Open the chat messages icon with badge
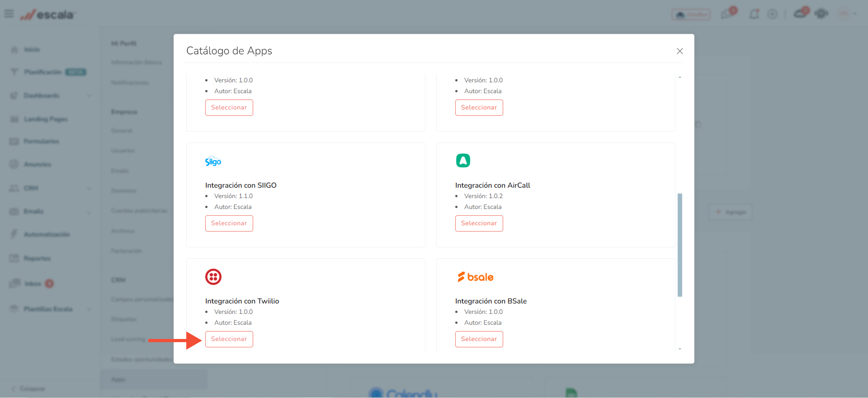This screenshot has height=398, width=868. tap(729, 14)
